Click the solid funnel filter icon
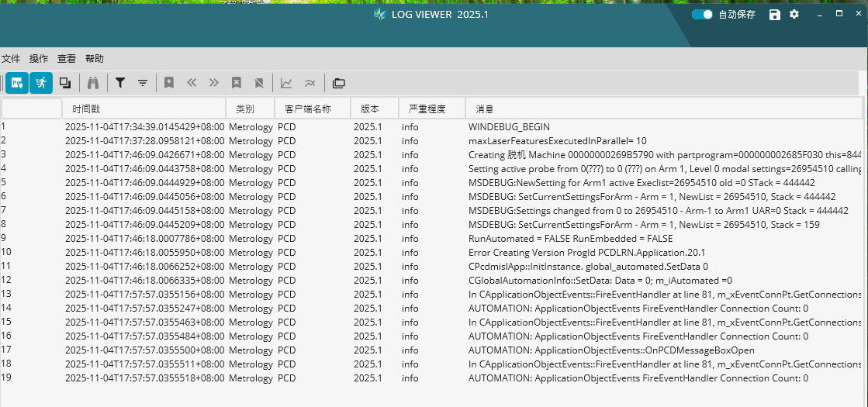868x407 pixels. point(120,83)
